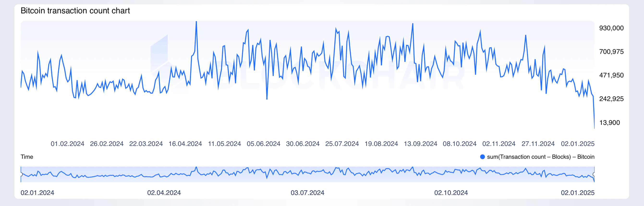Click the 02.04.2024 navigator date label
The height and width of the screenshot is (206, 644).
164,193
